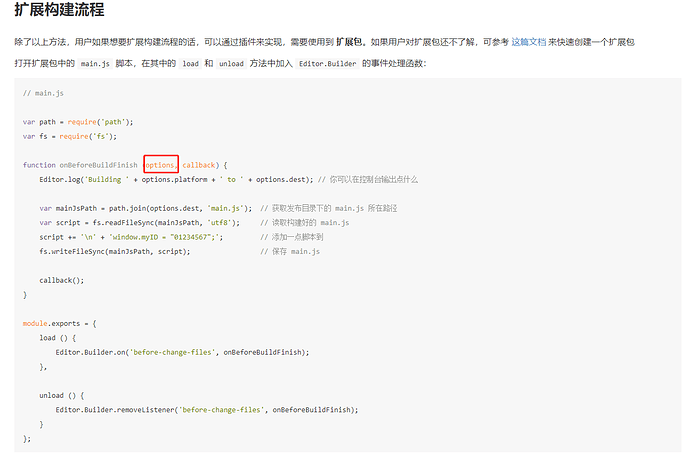Click the 扩展构建流程 heading
The image size is (690, 457).
pyautogui.click(x=59, y=9)
